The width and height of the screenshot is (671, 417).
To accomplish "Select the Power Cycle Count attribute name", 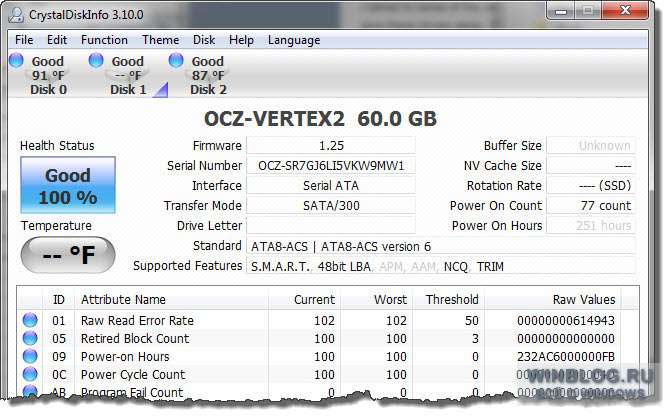I will coord(133,375).
